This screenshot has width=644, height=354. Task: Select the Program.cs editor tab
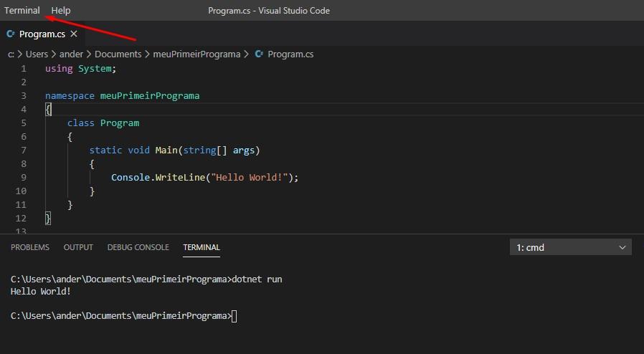(42, 34)
